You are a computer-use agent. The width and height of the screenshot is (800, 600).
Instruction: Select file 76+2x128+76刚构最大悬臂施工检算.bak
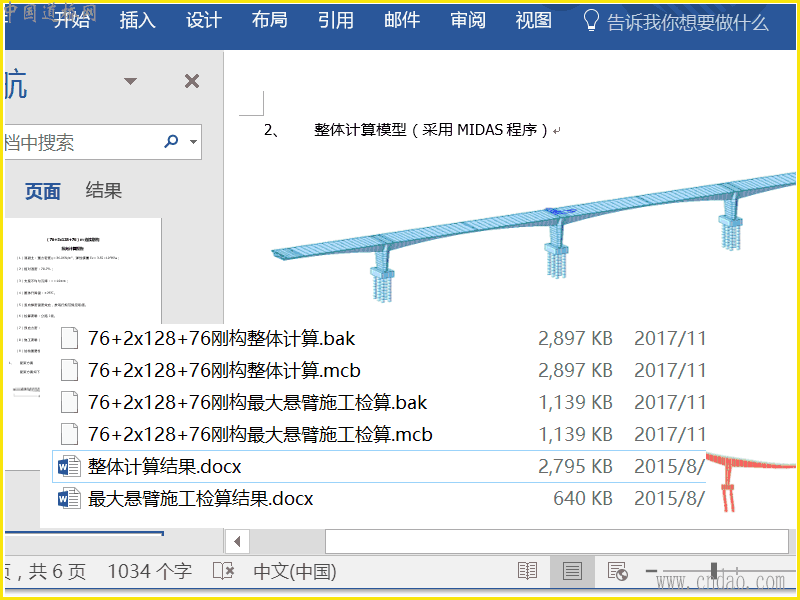(257, 403)
